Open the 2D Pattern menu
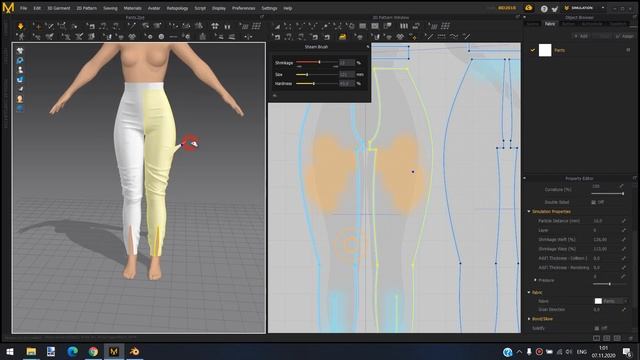This screenshot has width=640, height=360. coord(86,8)
